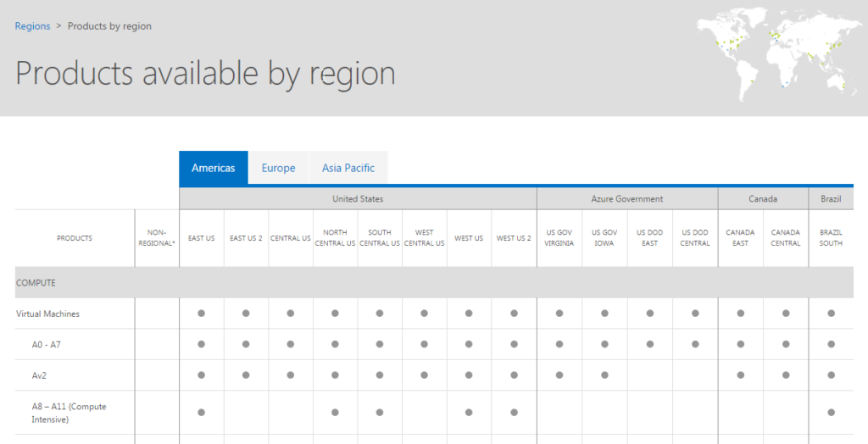Click the SOUTH CENTRAL US column header

tap(380, 238)
